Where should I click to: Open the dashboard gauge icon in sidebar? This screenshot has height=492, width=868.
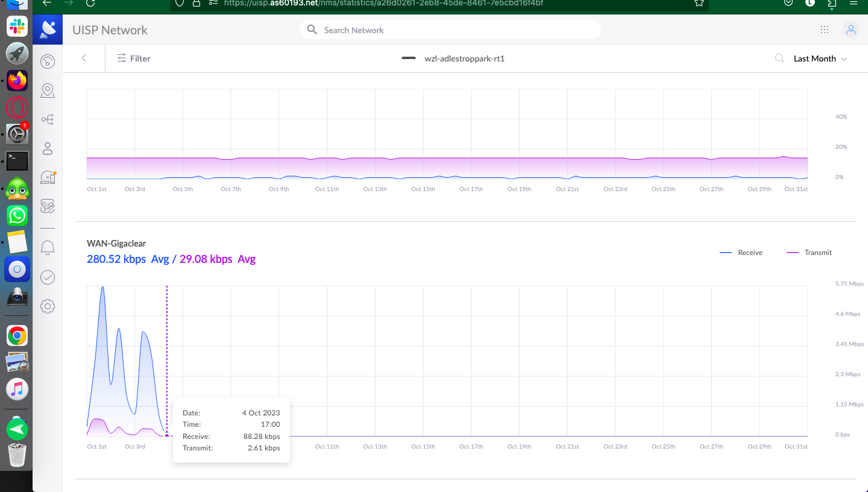pos(48,61)
